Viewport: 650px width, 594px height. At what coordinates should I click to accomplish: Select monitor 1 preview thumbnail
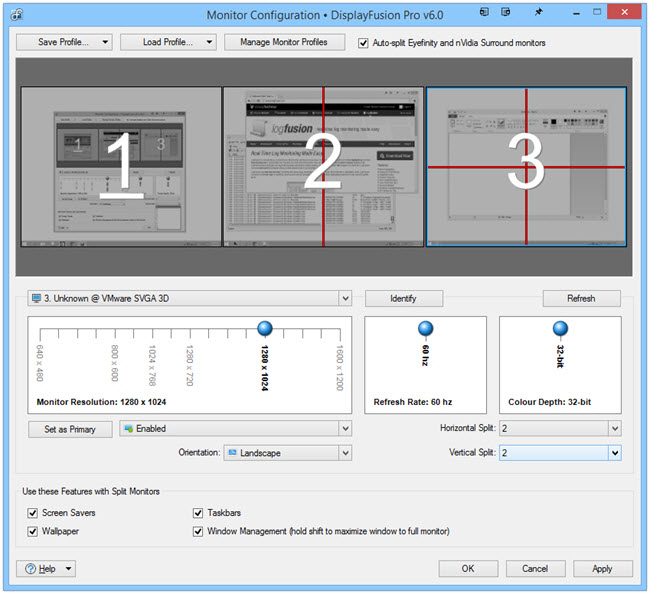point(121,167)
